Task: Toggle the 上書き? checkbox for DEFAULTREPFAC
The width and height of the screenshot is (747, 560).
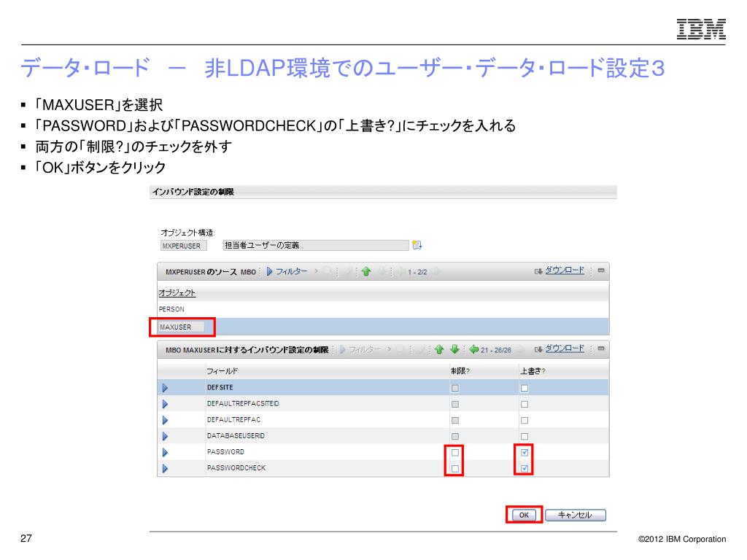Action: (525, 421)
